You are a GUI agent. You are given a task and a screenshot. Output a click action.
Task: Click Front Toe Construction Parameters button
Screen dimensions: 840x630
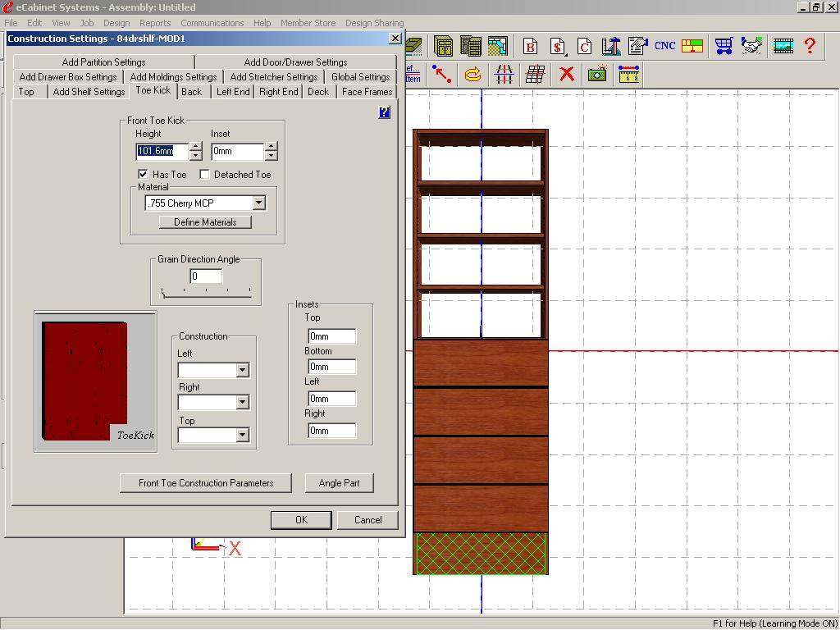click(x=206, y=482)
